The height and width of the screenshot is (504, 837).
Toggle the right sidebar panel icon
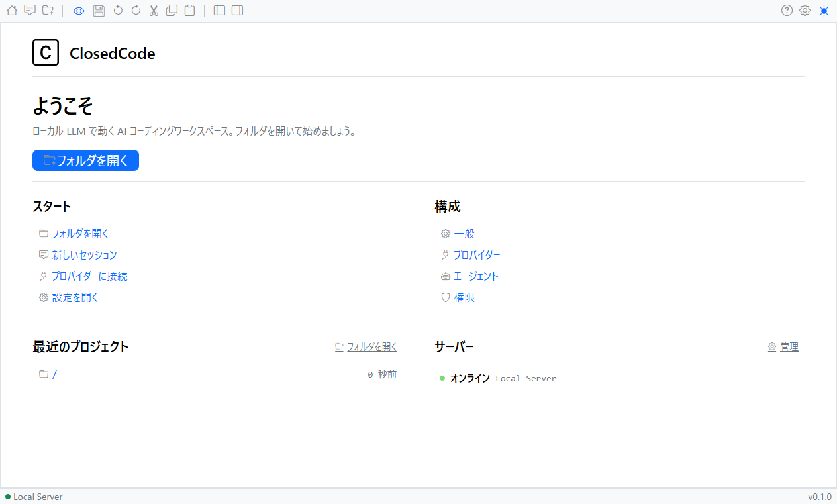238,11
